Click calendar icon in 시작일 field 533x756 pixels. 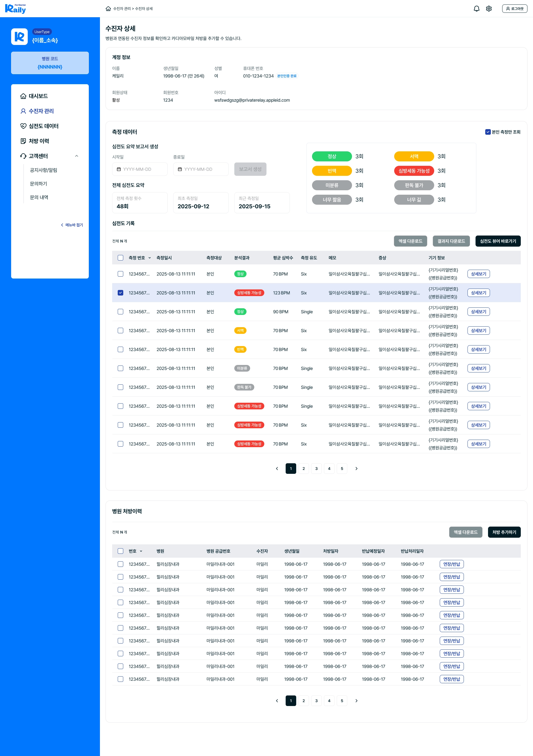click(x=119, y=169)
